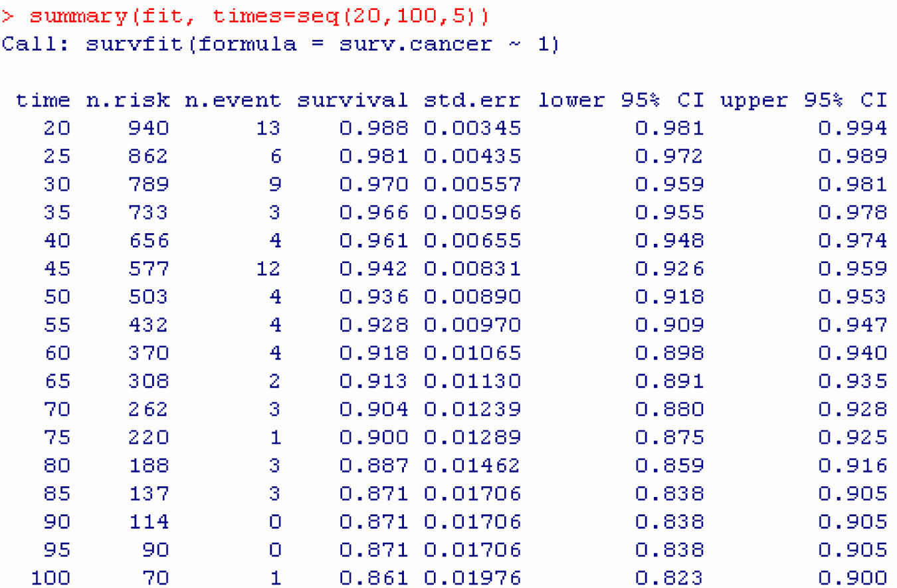Click the 'n.event' column header
The image size is (897, 588).
click(x=233, y=100)
